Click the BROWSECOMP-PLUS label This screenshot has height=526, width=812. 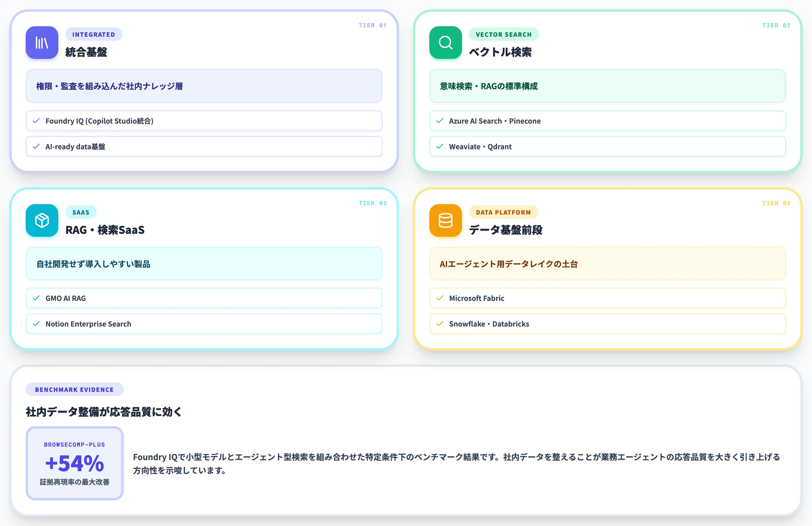[74, 444]
